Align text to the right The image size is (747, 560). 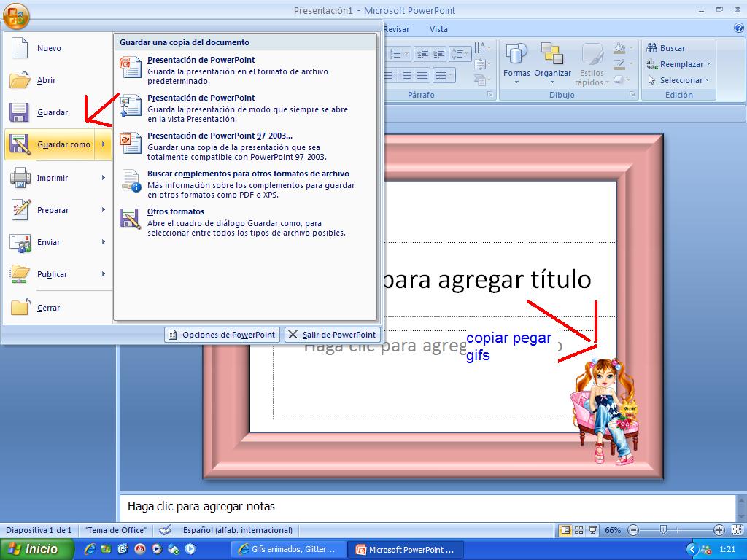tap(406, 75)
